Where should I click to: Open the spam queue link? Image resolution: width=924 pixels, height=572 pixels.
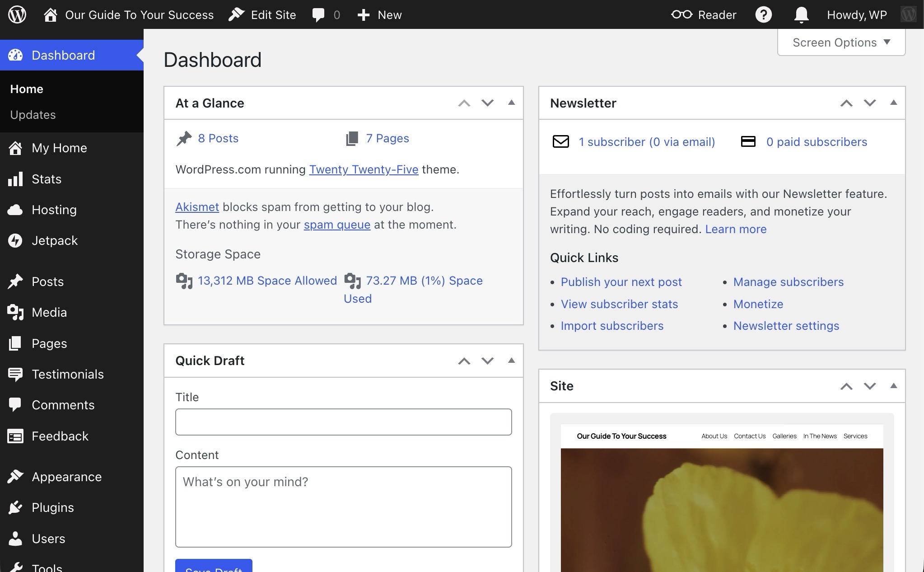pos(337,225)
